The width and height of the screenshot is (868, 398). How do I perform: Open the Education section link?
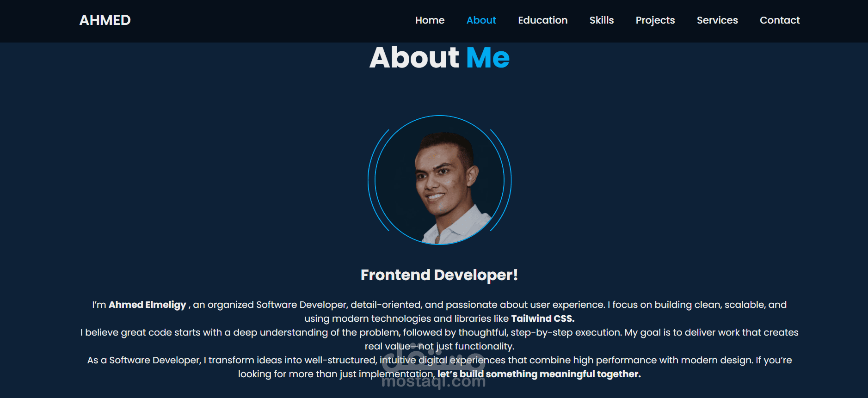(x=542, y=20)
